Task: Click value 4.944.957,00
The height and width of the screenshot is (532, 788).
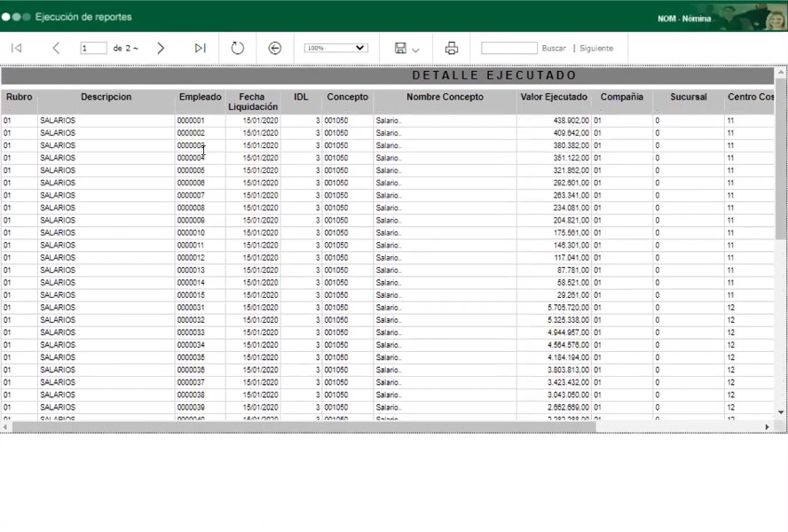Action: tap(569, 332)
